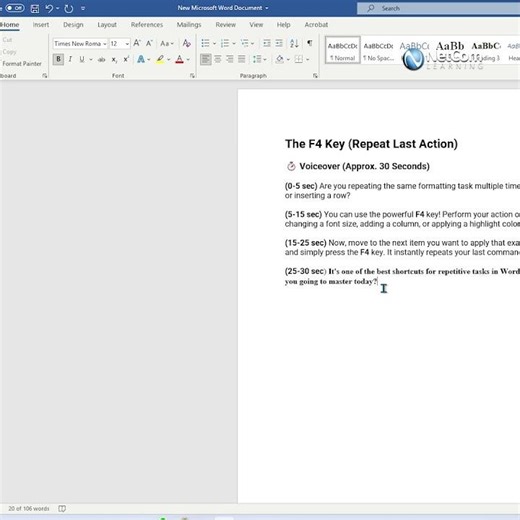The height and width of the screenshot is (520, 520).
Task: Click Decrease Indent icon
Action: pyautogui.click(x=266, y=43)
